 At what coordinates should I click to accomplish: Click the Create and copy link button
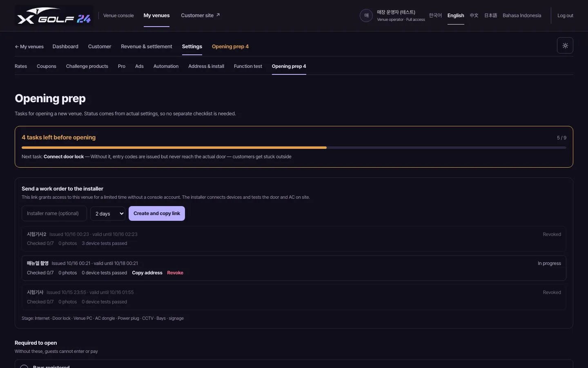157,213
